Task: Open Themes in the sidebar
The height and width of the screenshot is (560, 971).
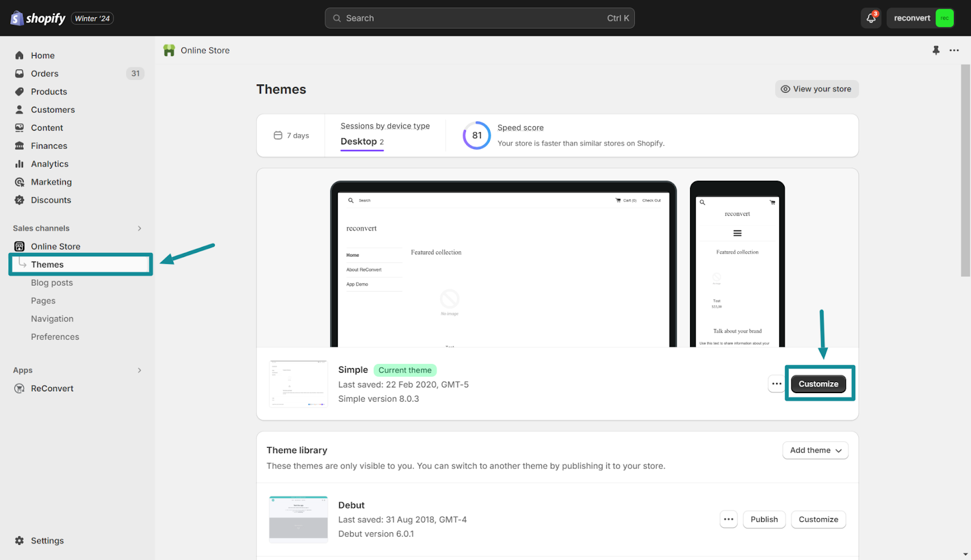Action: tap(81, 265)
